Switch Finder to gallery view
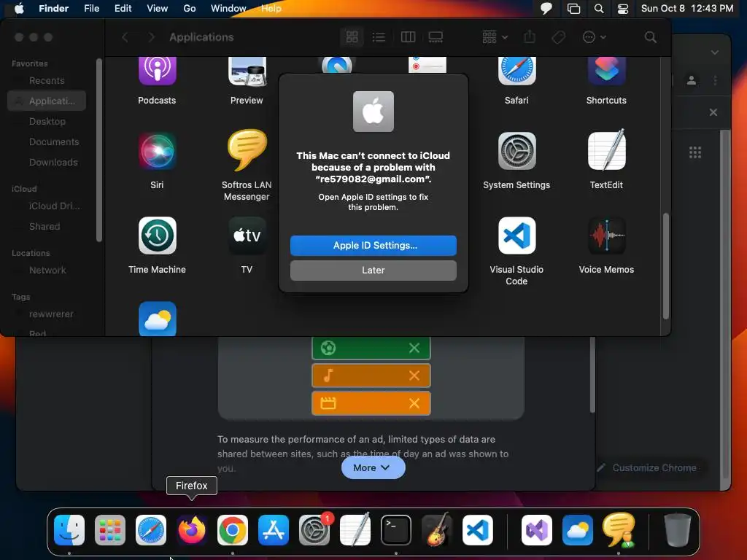 tap(436, 37)
